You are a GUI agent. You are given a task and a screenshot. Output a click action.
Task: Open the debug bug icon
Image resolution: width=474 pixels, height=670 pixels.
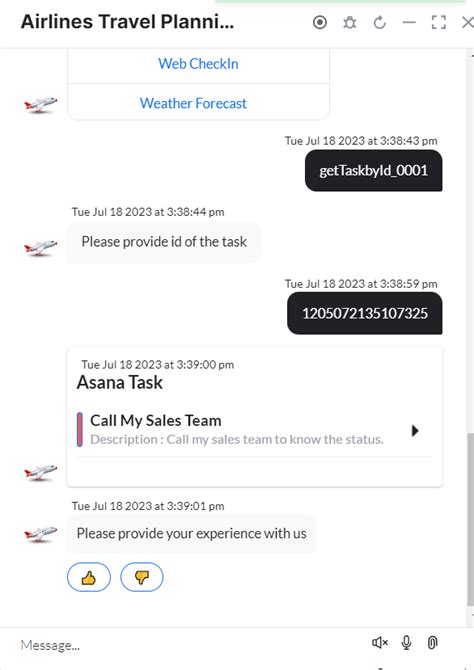click(x=350, y=22)
